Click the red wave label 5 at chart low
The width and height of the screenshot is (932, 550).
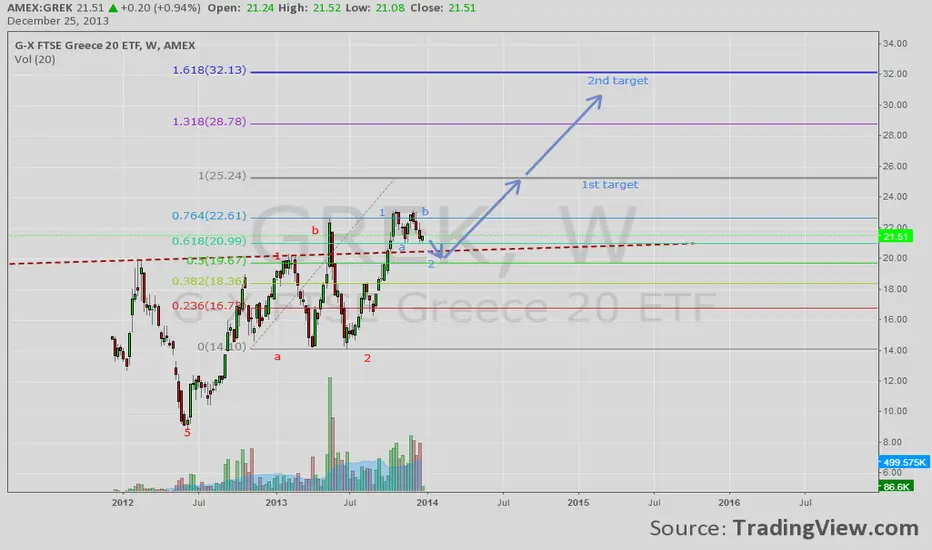point(187,433)
